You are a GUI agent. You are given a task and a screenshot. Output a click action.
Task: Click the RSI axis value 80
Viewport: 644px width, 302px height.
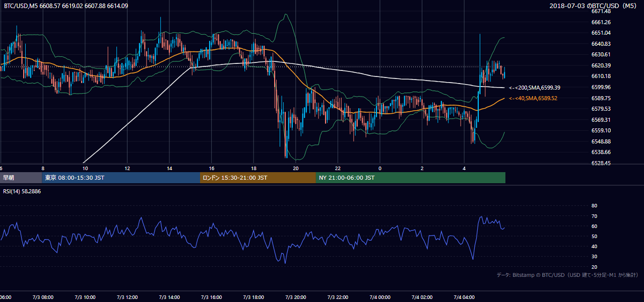tap(594, 206)
